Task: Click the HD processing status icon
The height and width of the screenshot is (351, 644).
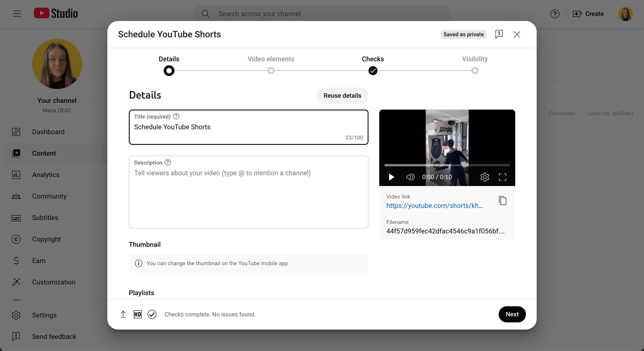Action: click(x=138, y=314)
